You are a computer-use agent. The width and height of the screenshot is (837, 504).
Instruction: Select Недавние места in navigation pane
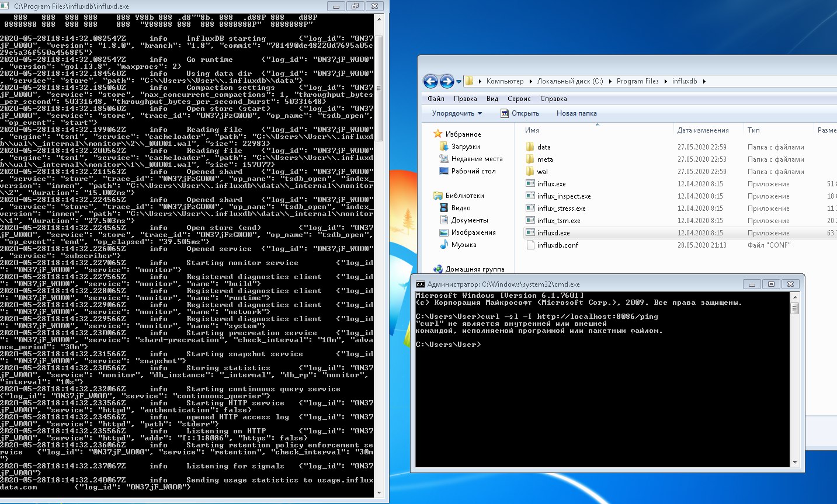(x=477, y=159)
